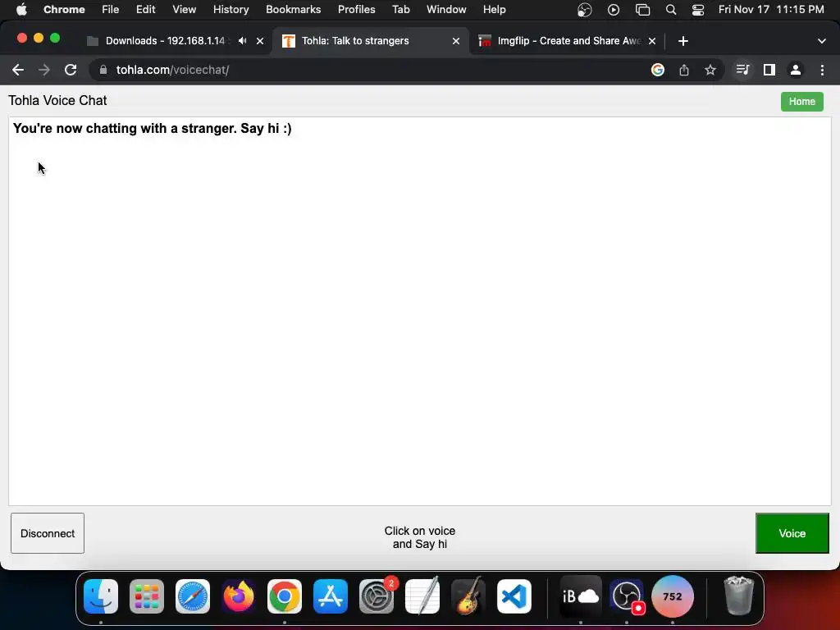Screen dimensions: 840x630
Task: Click the green Voice button
Action: click(792, 533)
